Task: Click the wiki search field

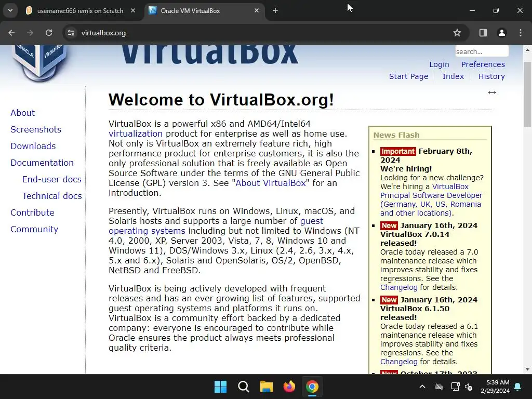Action: 482,51
